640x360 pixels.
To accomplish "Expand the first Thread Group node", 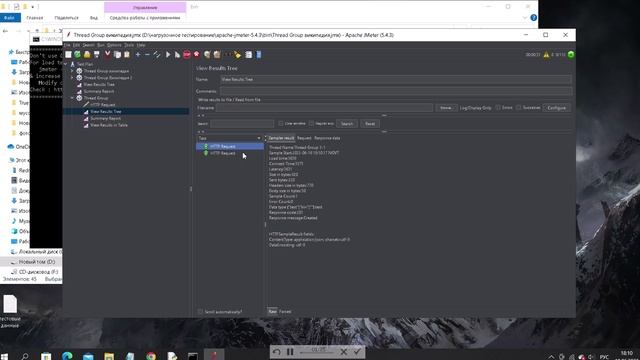I will click(72, 71).
